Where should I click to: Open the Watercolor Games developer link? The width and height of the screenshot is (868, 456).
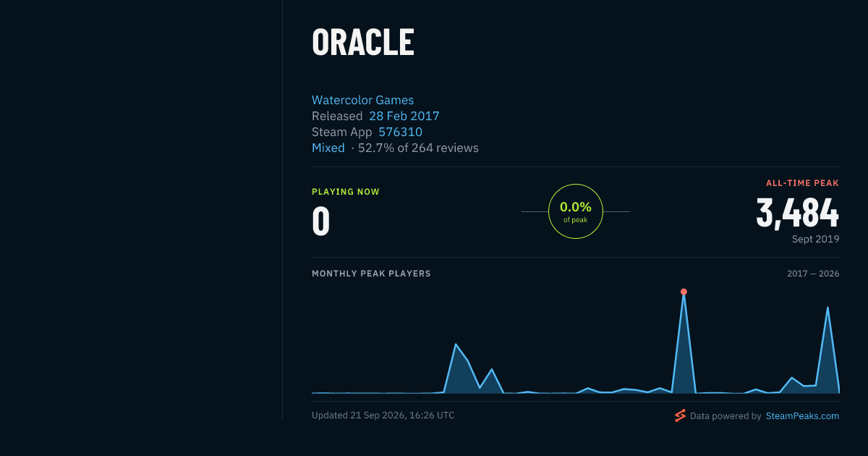tap(362, 100)
